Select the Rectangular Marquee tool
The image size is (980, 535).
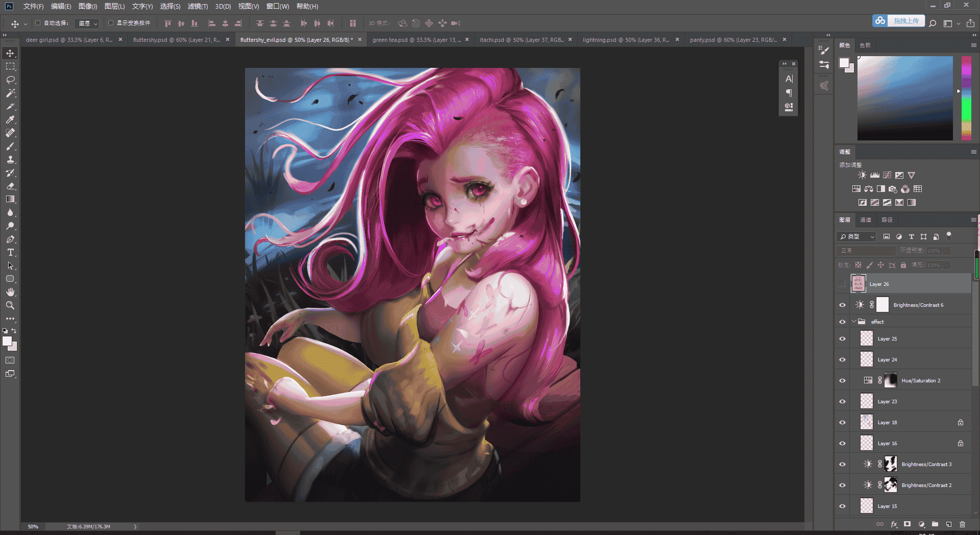click(x=10, y=66)
